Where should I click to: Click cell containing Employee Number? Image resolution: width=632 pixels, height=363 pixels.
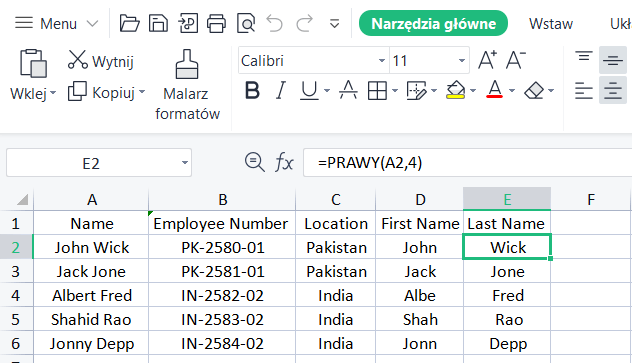(x=222, y=223)
